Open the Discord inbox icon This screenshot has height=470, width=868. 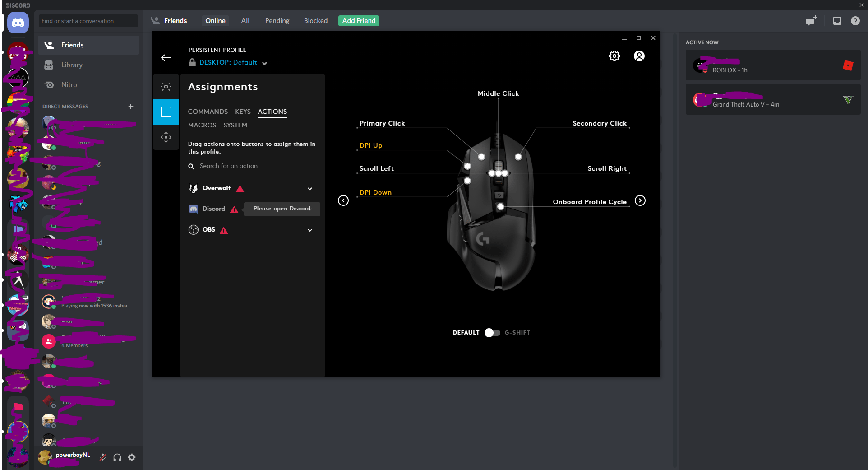[837, 20]
